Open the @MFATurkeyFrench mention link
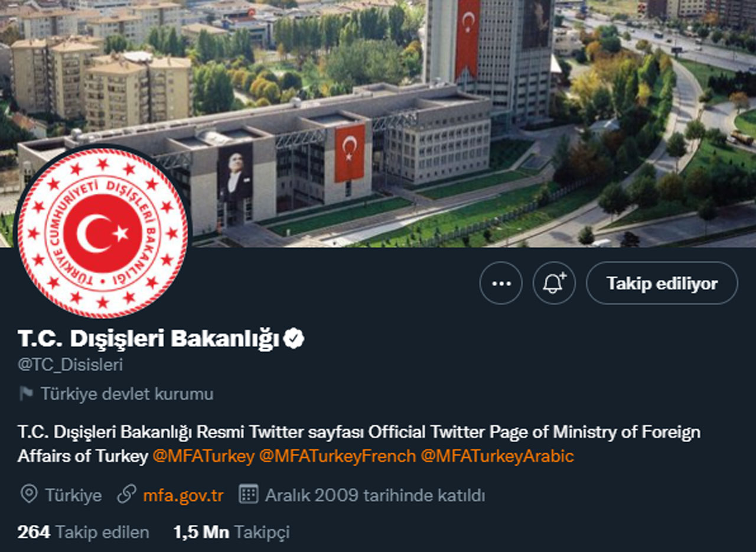756x552 pixels. click(337, 456)
